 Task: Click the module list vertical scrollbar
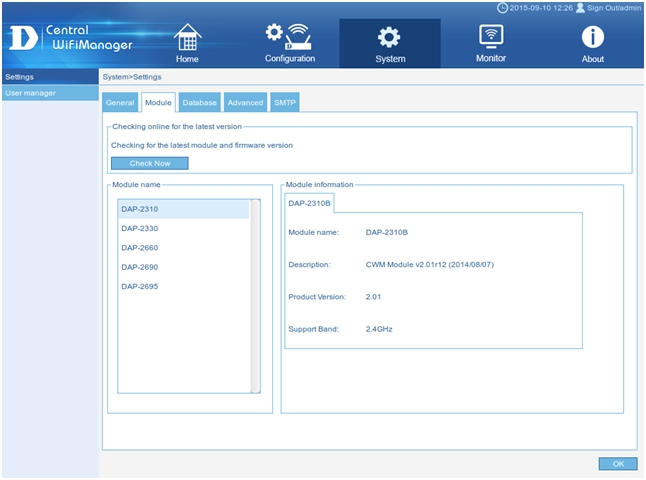point(256,295)
